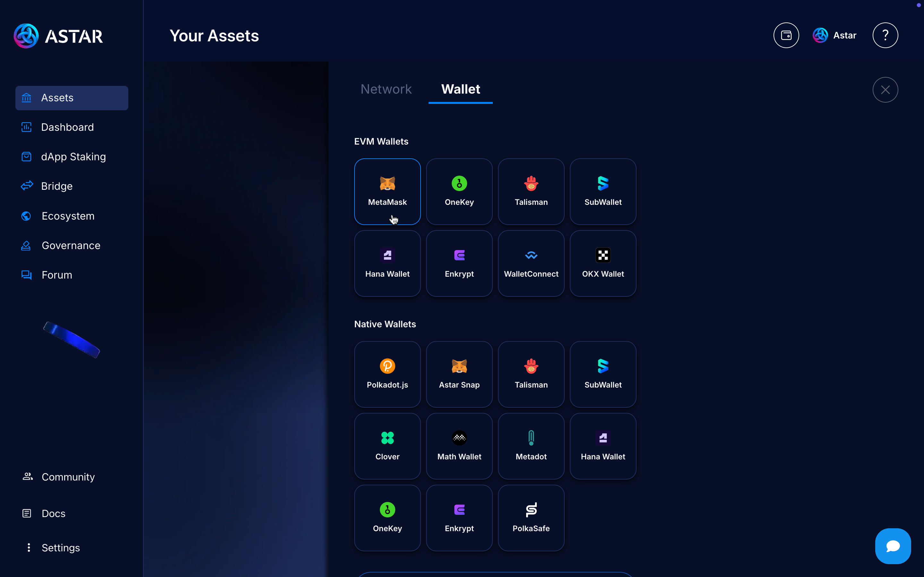Click the wallet icon in header
Viewport: 924px width, 577px height.
pyautogui.click(x=786, y=36)
